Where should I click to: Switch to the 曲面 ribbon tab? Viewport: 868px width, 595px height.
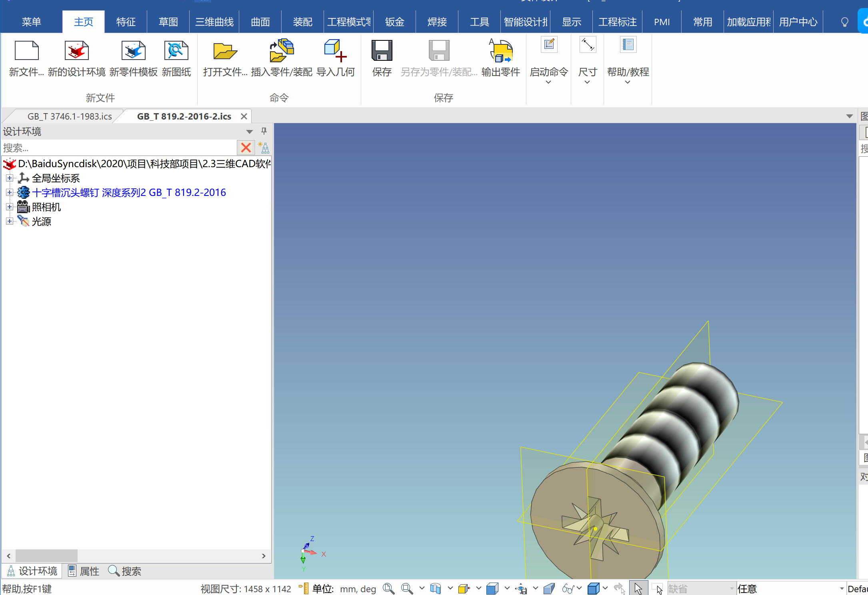(260, 22)
